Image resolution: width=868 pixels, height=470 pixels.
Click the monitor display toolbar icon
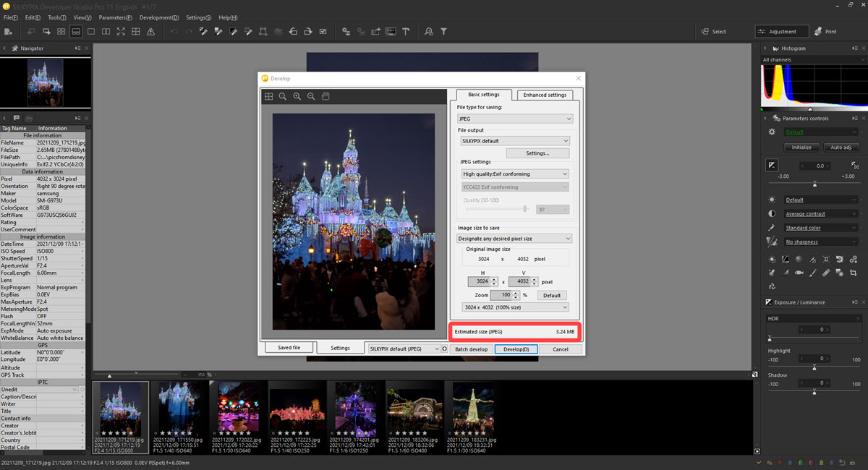(391, 32)
